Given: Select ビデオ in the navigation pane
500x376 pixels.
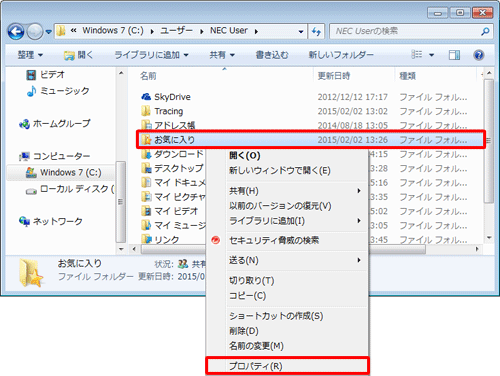Looking at the screenshot, I should click(x=45, y=75).
